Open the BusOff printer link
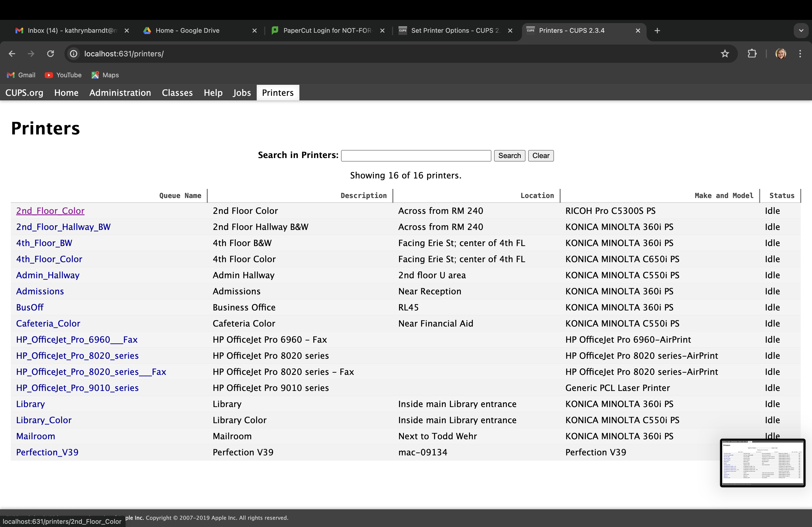Image resolution: width=812 pixels, height=527 pixels. [30, 307]
